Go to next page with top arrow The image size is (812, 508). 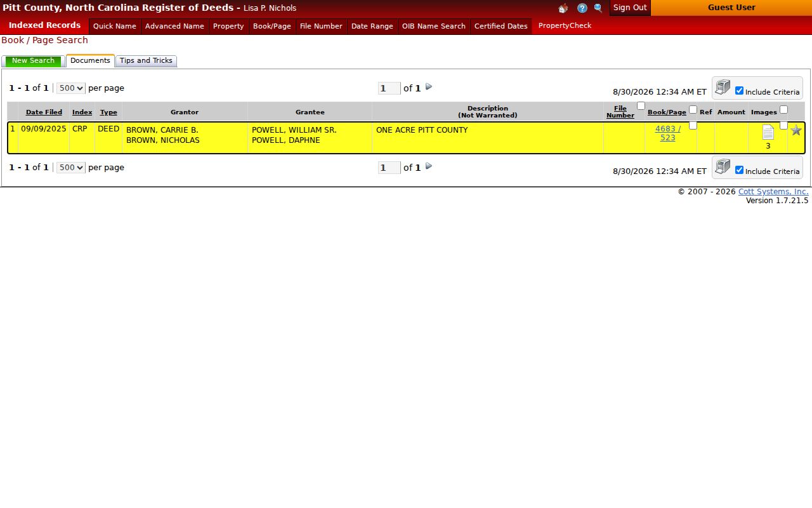[429, 86]
